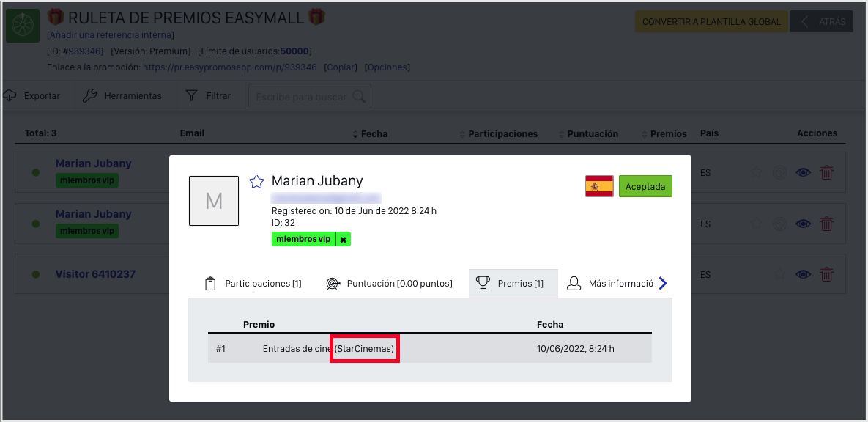
Task: Sort by Puntuación column header
Action: pyautogui.click(x=588, y=133)
